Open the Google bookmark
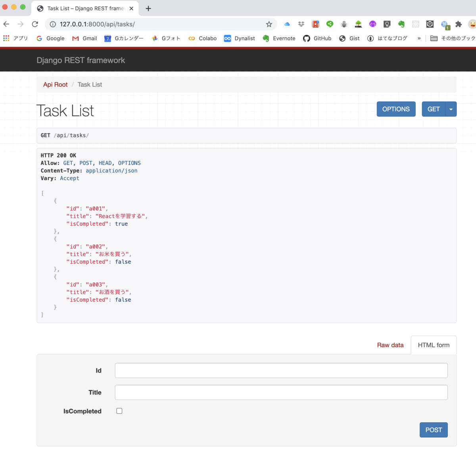Image resolution: width=476 pixels, height=450 pixels. [x=50, y=38]
